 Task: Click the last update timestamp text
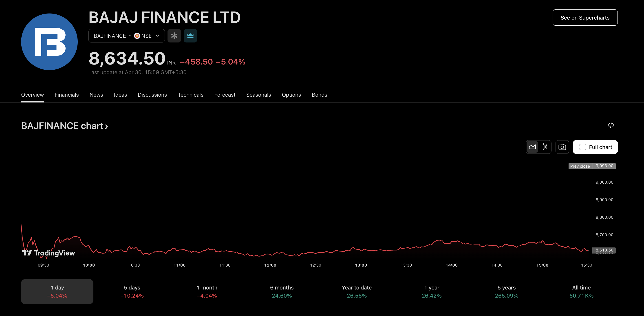137,72
